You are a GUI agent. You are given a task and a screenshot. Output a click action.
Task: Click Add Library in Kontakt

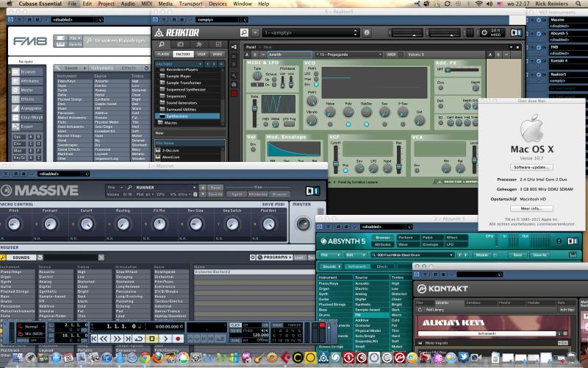pos(435,310)
